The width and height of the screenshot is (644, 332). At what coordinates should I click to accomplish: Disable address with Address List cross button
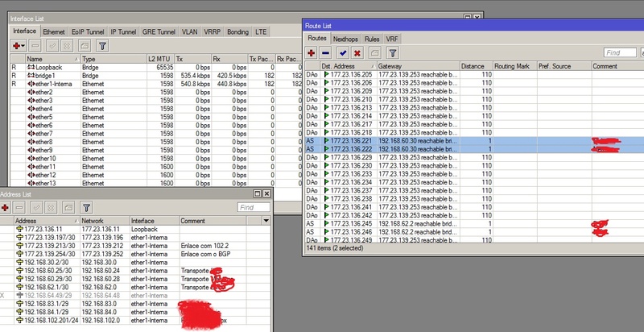pyautogui.click(x=51, y=207)
